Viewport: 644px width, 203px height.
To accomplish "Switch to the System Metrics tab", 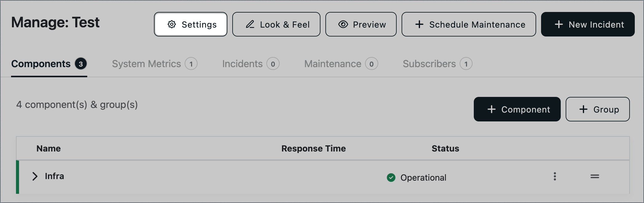I will coord(155,64).
